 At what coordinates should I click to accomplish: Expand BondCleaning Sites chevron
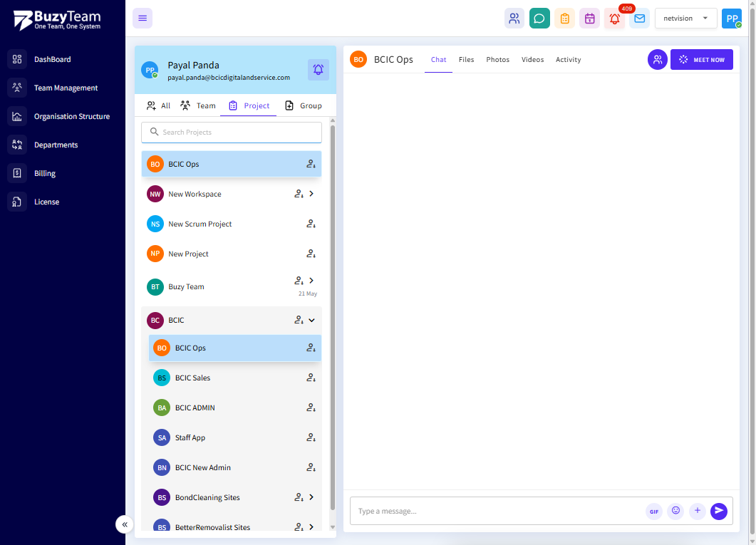(x=311, y=497)
